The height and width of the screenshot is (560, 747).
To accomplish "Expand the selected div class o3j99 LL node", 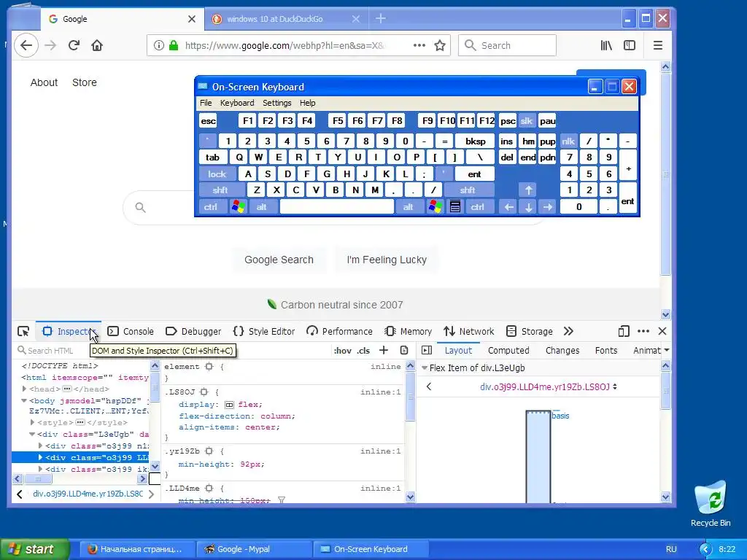I will (x=40, y=457).
